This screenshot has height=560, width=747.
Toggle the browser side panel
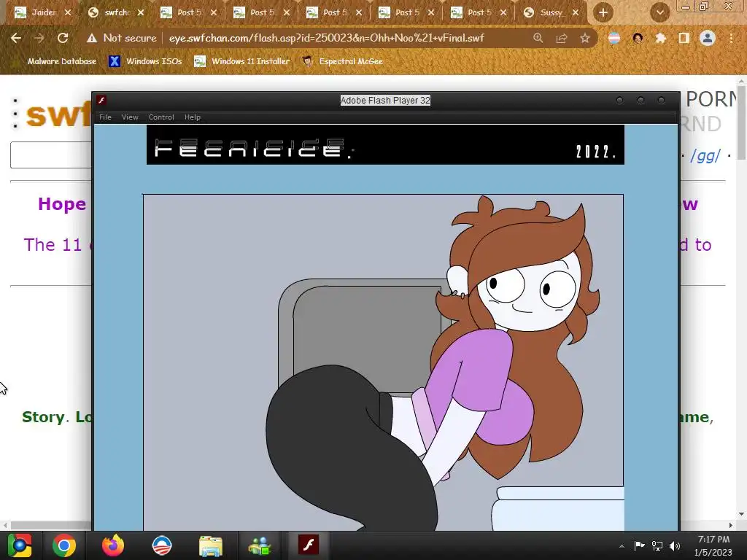[684, 38]
